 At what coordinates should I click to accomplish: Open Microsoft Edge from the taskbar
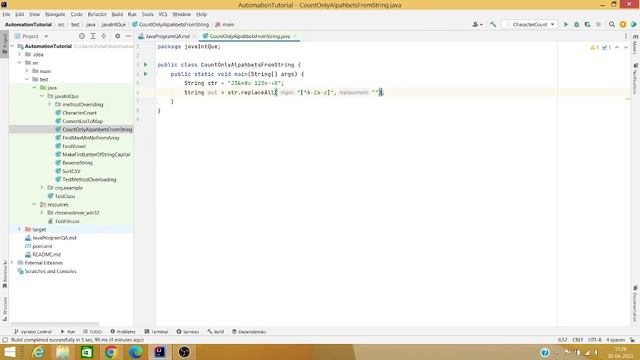click(136, 352)
